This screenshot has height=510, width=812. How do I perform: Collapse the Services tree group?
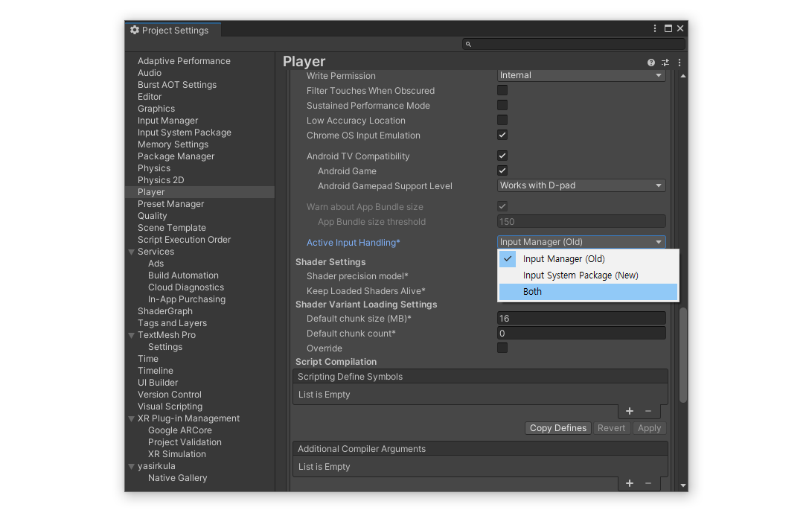point(132,252)
